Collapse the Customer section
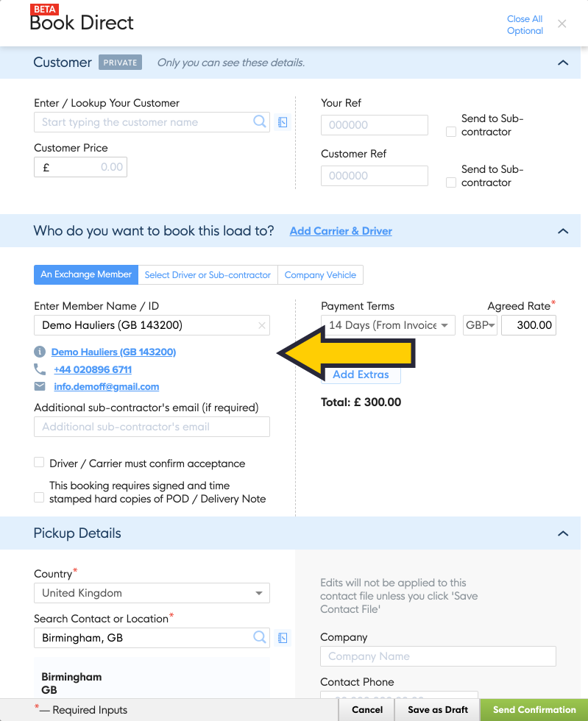Screen dimensions: 588x721 [x=563, y=63]
